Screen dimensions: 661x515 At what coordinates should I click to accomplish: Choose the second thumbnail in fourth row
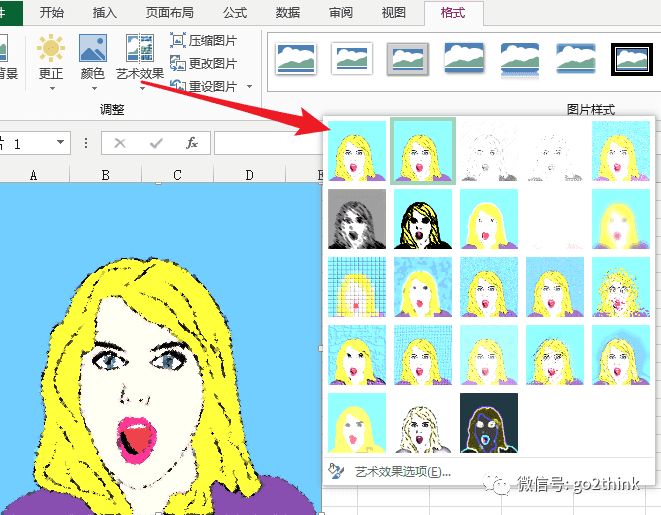click(x=423, y=355)
